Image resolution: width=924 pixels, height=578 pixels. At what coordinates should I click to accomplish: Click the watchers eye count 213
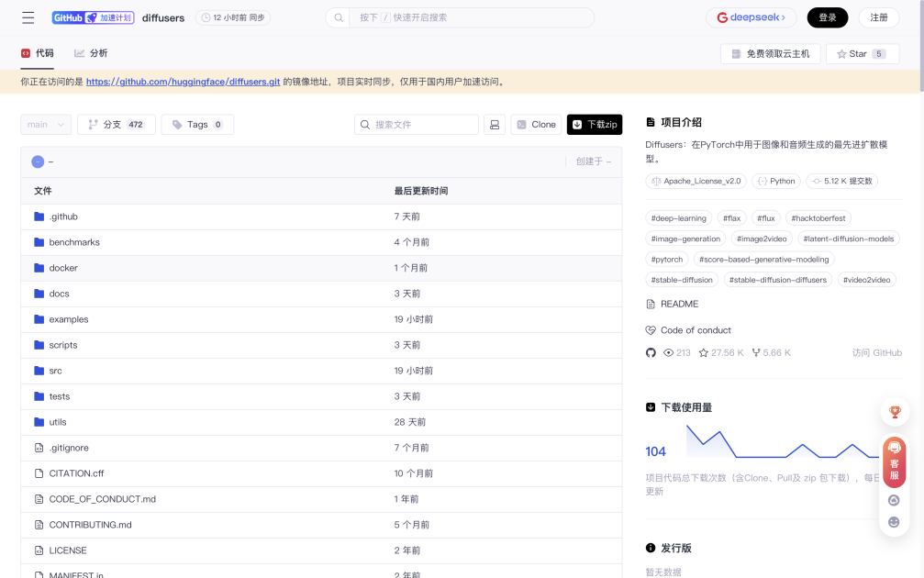tap(677, 352)
